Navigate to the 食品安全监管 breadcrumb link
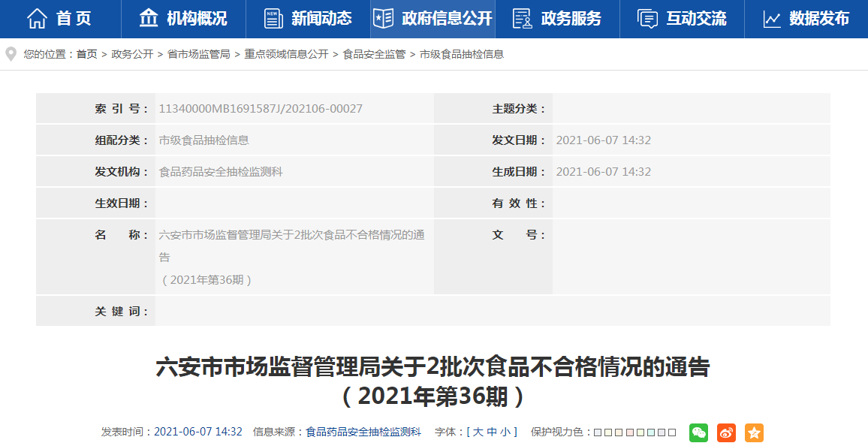Image resolution: width=868 pixels, height=446 pixels. (x=374, y=54)
